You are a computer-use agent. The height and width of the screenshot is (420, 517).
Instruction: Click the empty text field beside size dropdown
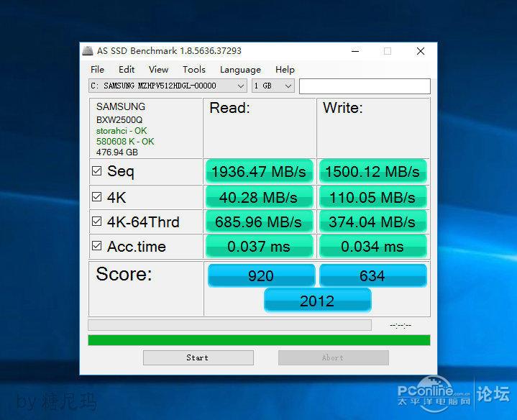pyautogui.click(x=365, y=86)
